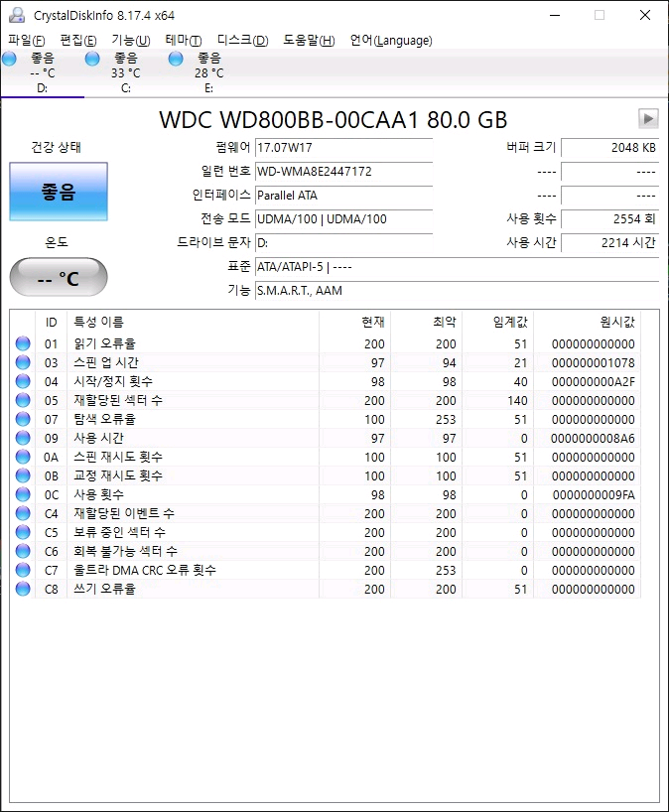Click the status orb for attribute 0A 스핀 재시도 횟수
Screen dimensions: 669x812
tap(23, 457)
